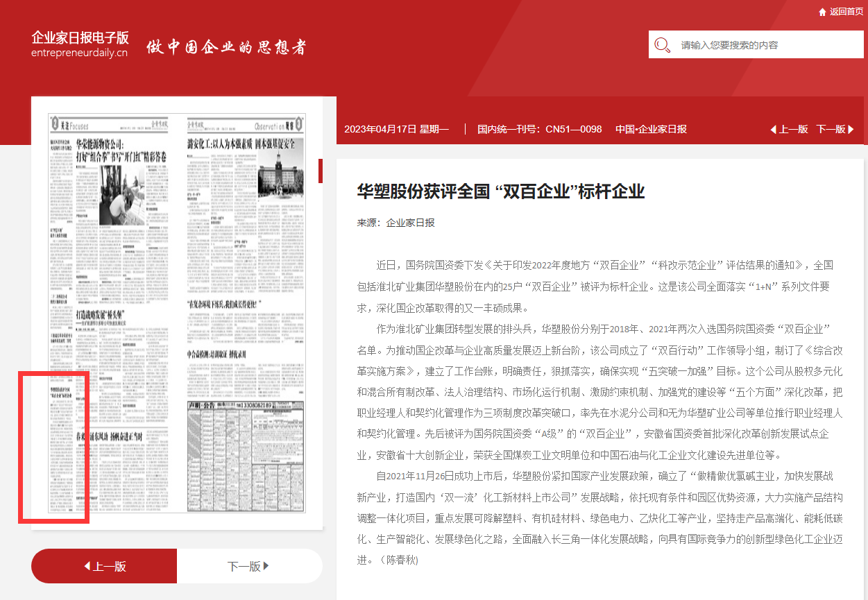Click the home icon for 返回首页
Viewport: 868px width, 600px height.
coord(822,12)
